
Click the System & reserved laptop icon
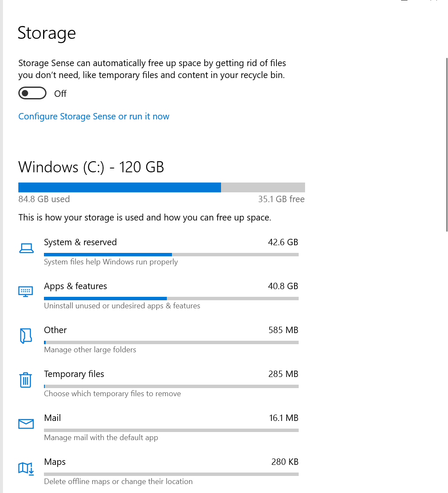26,248
